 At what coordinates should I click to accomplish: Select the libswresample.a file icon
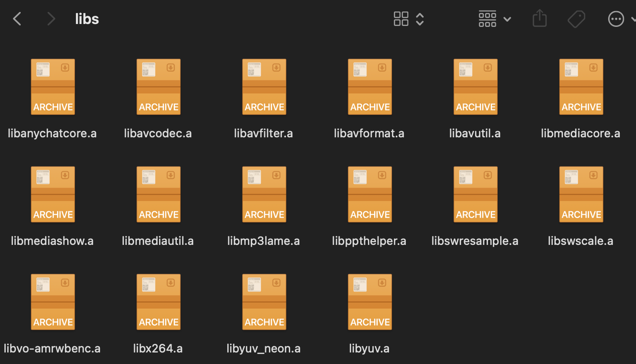click(x=476, y=194)
